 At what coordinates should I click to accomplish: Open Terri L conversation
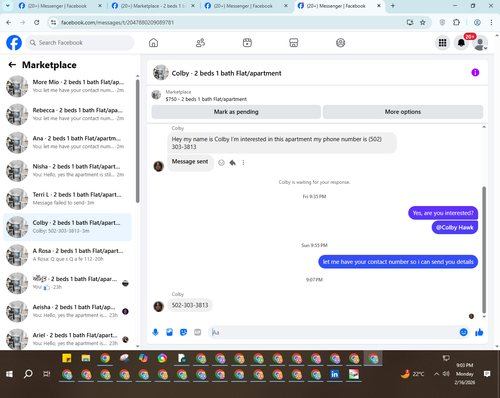67,199
